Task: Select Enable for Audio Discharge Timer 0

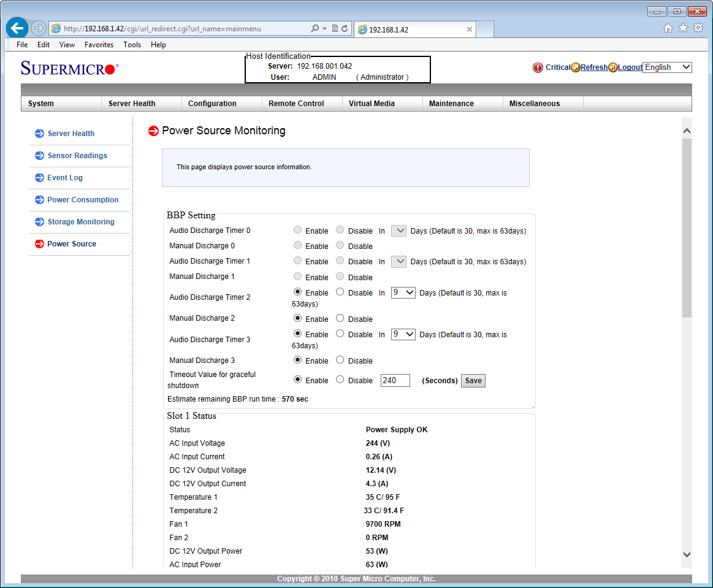Action: pos(297,230)
